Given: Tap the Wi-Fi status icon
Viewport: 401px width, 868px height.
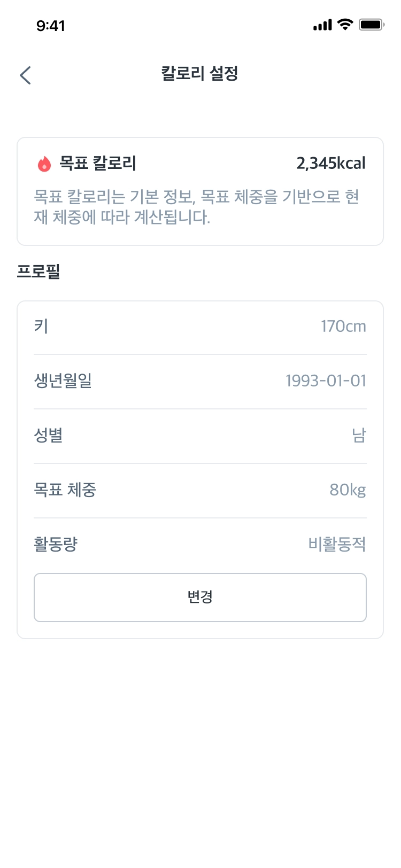Looking at the screenshot, I should pos(346,25).
